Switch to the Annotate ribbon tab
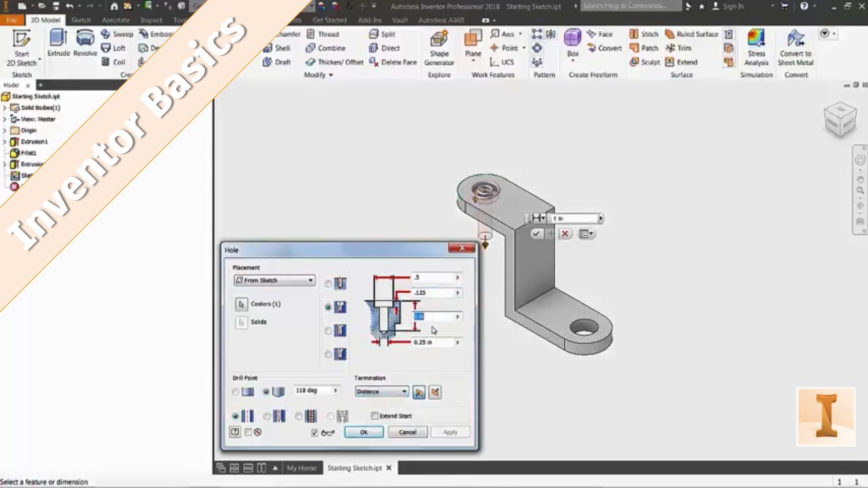Image resolution: width=868 pixels, height=488 pixels. (115, 20)
